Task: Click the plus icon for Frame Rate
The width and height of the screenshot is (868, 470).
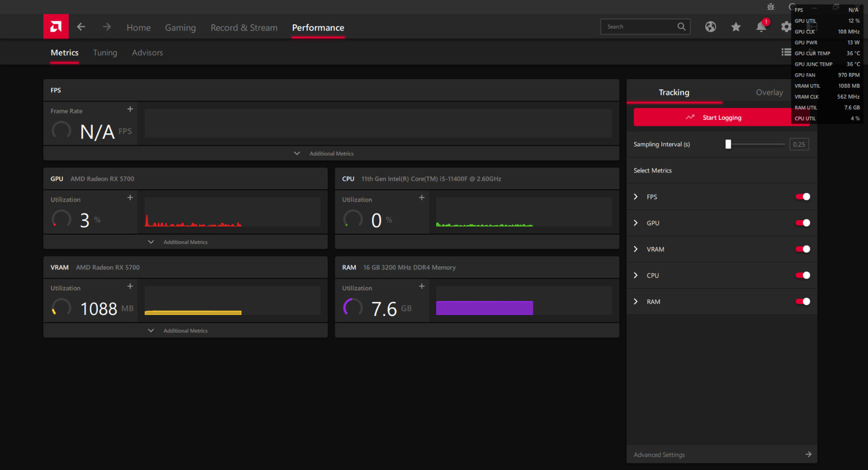Action: pos(130,109)
